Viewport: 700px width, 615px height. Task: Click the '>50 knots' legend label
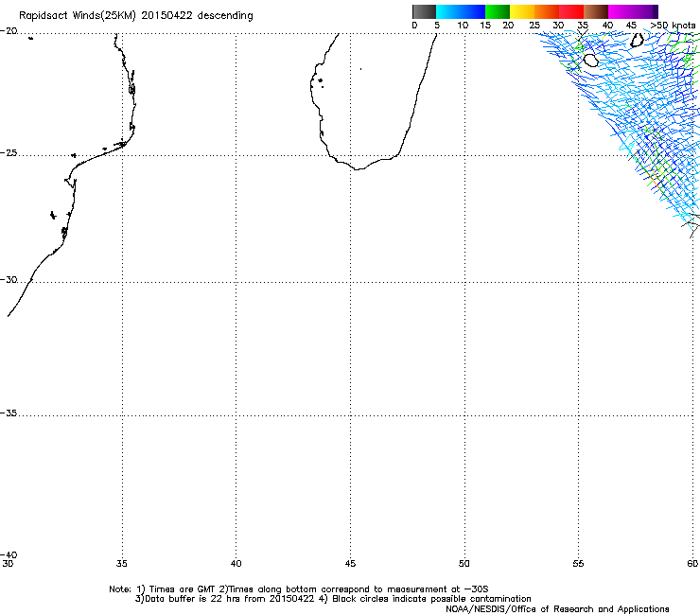click(x=673, y=26)
